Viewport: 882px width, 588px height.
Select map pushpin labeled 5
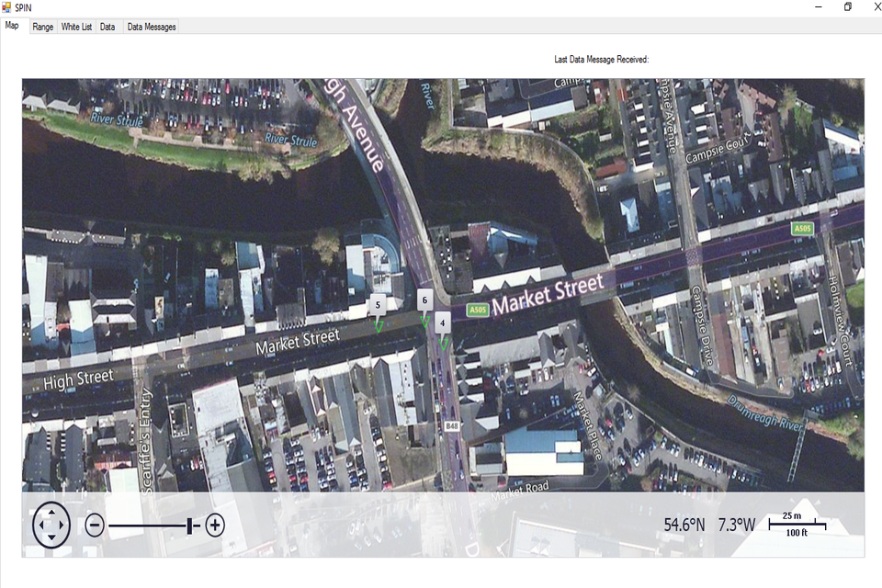(377, 305)
